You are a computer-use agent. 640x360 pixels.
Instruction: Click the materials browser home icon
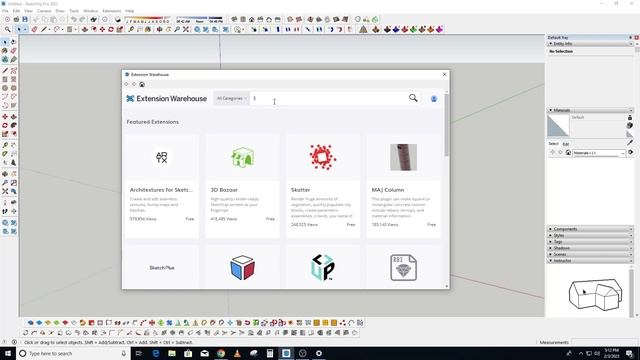point(568,153)
